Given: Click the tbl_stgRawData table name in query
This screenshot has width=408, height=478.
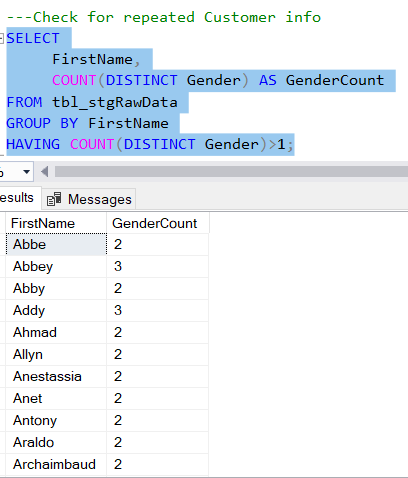Looking at the screenshot, I should tap(115, 102).
